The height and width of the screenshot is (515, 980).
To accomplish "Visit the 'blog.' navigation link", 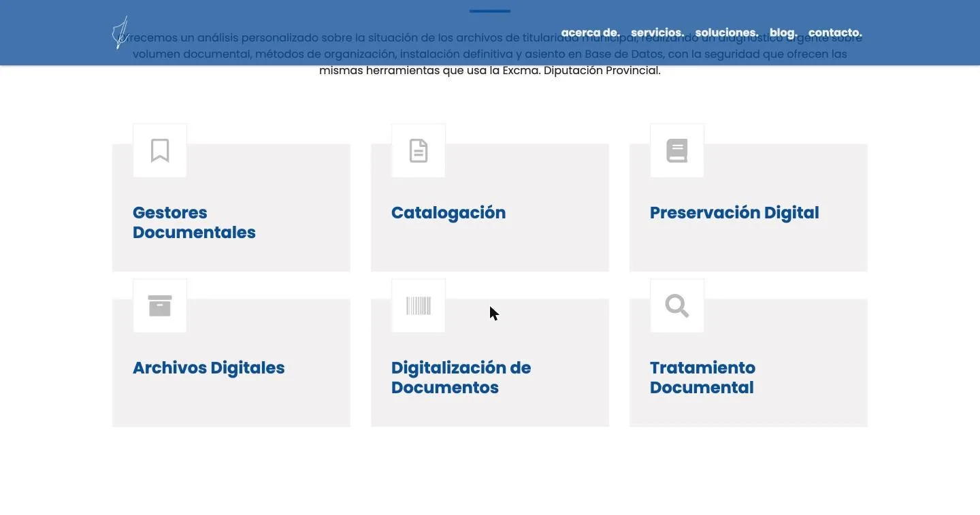I will pyautogui.click(x=783, y=33).
